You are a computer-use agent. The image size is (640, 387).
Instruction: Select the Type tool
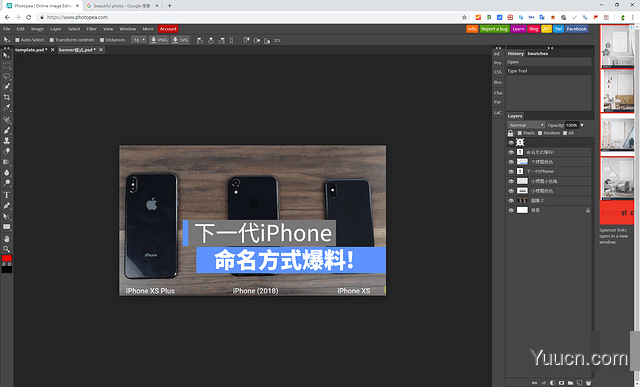(7, 195)
